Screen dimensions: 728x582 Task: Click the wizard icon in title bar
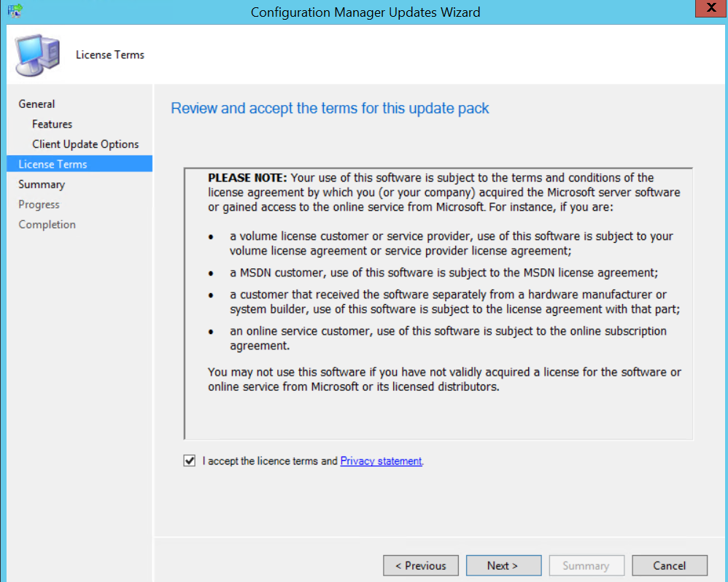(x=15, y=11)
